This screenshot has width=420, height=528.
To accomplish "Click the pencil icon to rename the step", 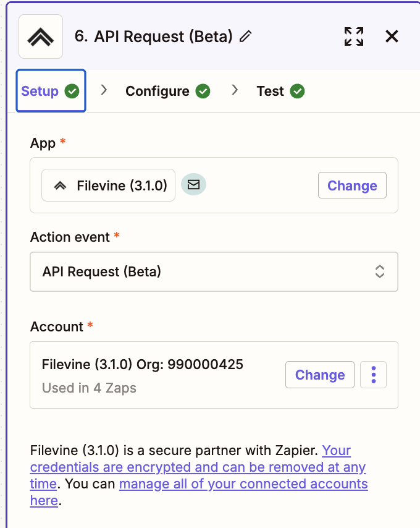I will tap(246, 36).
